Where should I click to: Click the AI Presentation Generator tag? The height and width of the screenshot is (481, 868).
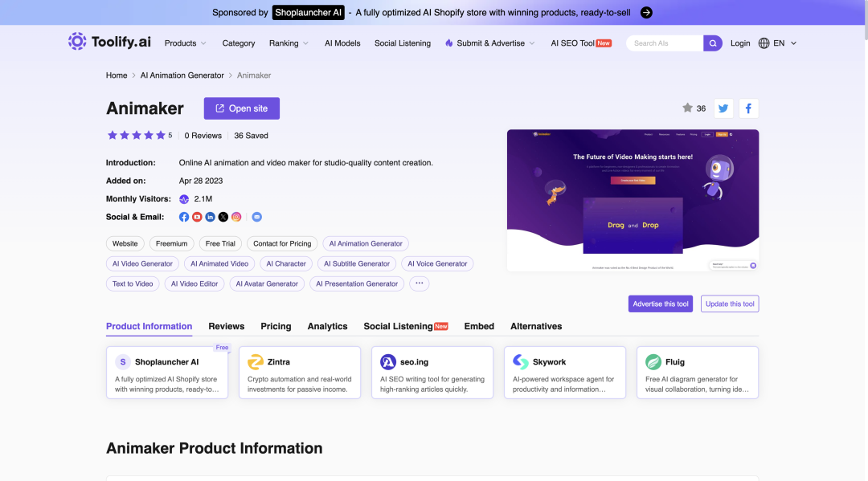(x=357, y=283)
